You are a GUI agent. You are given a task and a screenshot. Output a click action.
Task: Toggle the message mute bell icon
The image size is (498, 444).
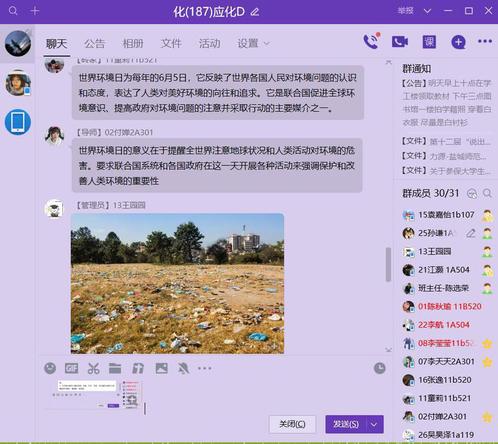click(x=183, y=368)
